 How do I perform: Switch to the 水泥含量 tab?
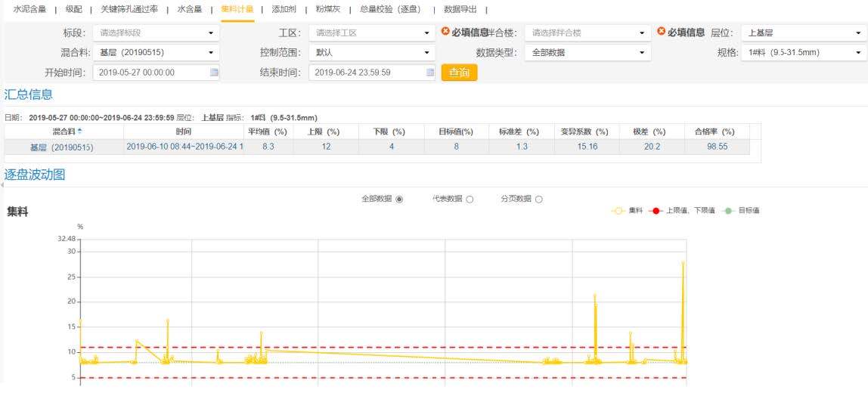pos(29,10)
